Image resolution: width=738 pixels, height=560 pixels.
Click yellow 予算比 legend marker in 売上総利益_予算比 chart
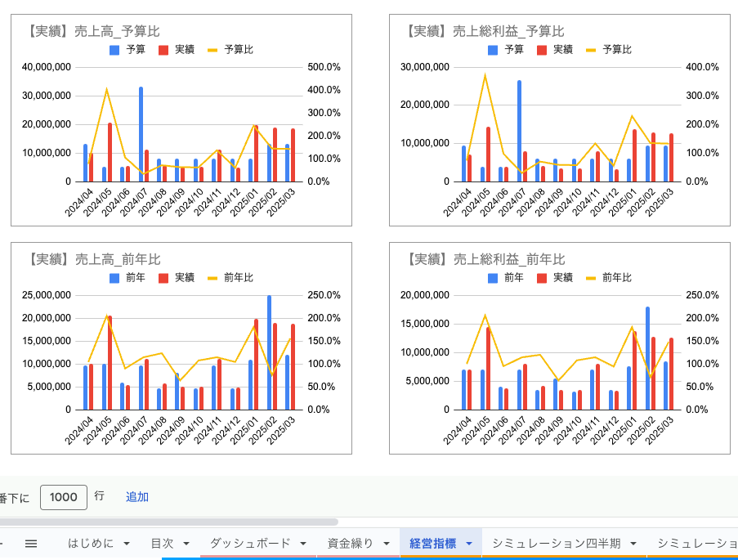[591, 50]
